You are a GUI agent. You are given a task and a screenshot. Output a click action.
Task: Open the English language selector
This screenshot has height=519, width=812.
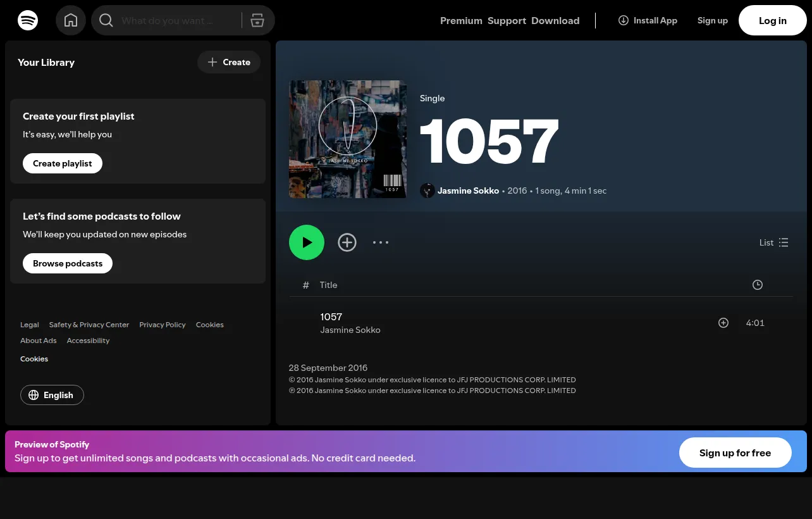click(52, 395)
